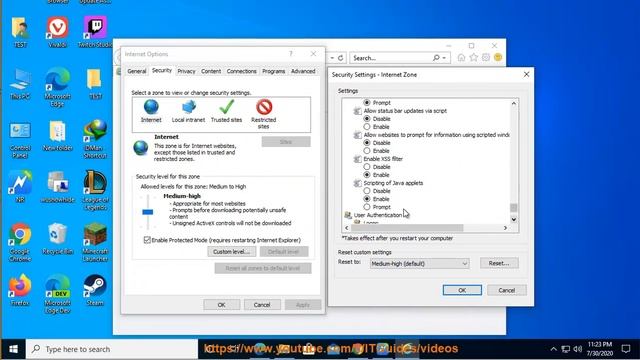
Task: Click the security level slider handle
Action: pos(148,212)
